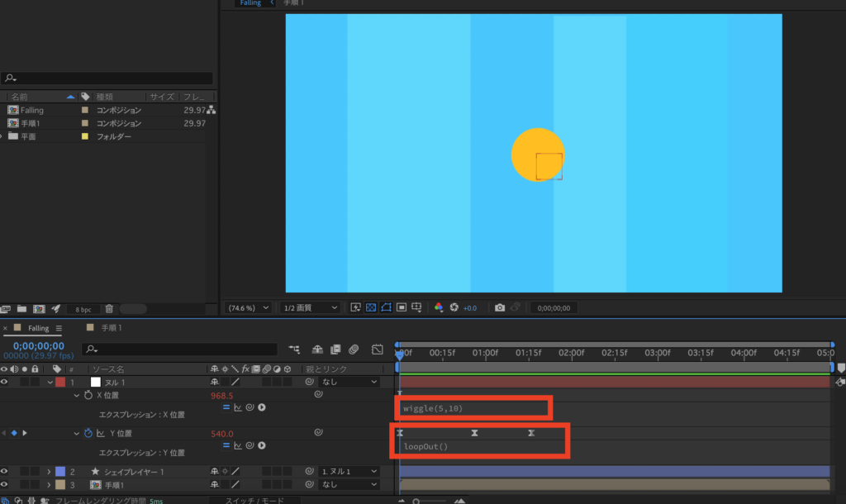
Task: Enable motion blur switch in timeline toolbar
Action: (x=353, y=349)
